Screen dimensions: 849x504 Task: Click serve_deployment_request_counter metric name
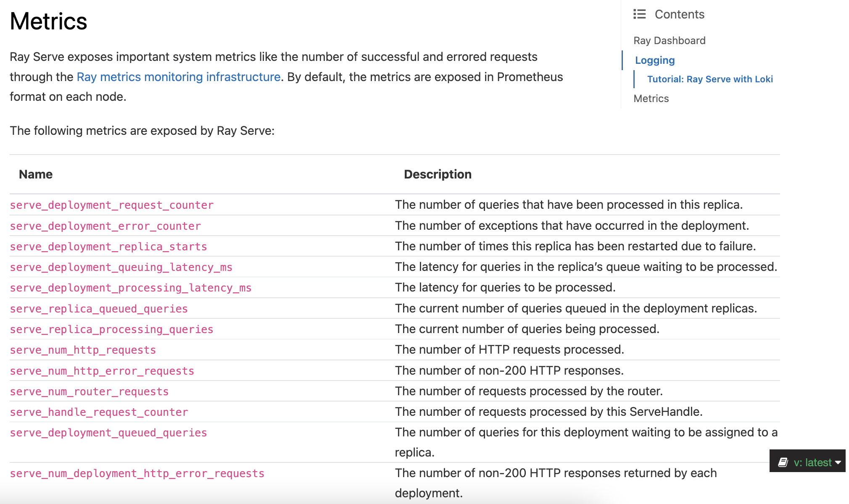[111, 205]
